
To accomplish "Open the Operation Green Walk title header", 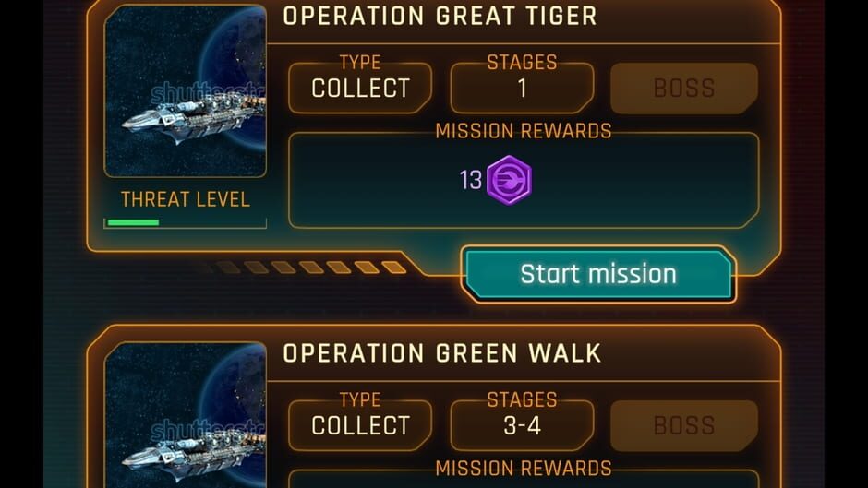I will pos(441,353).
